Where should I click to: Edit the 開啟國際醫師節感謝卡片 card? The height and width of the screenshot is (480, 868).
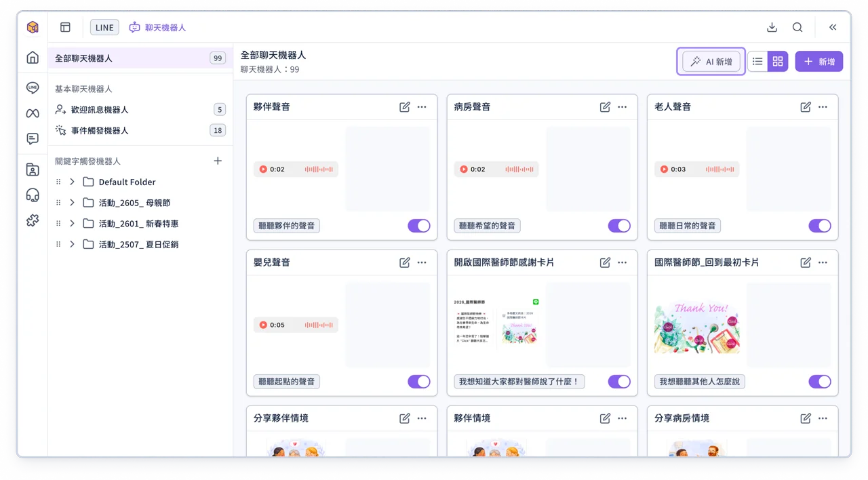605,262
